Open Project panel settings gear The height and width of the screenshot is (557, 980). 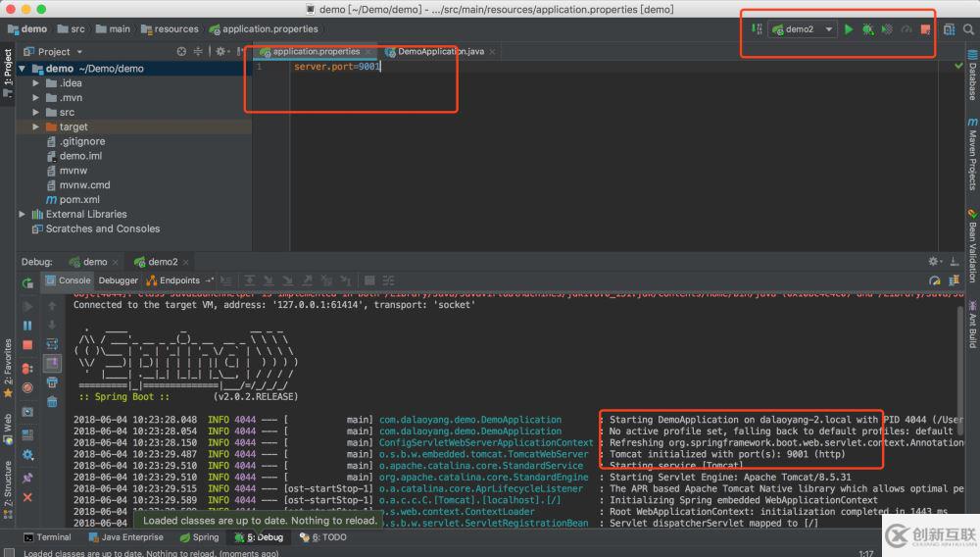click(220, 52)
